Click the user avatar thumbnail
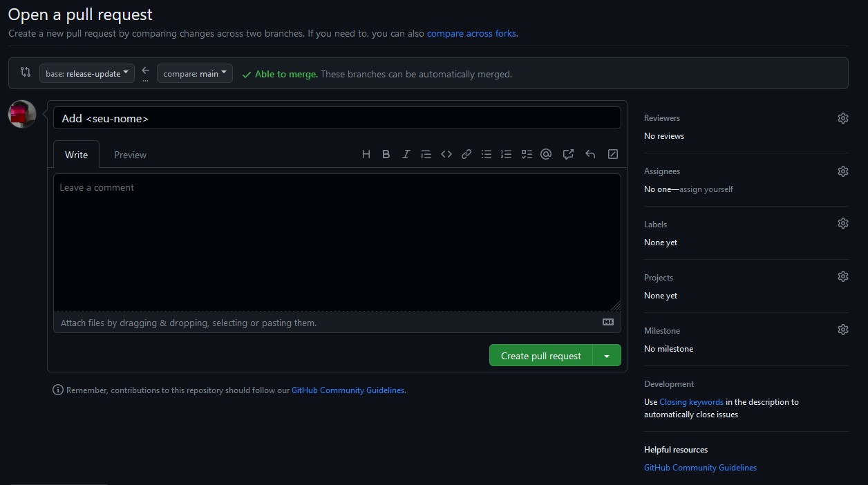Screen dimensions: 868x485 click(x=22, y=114)
